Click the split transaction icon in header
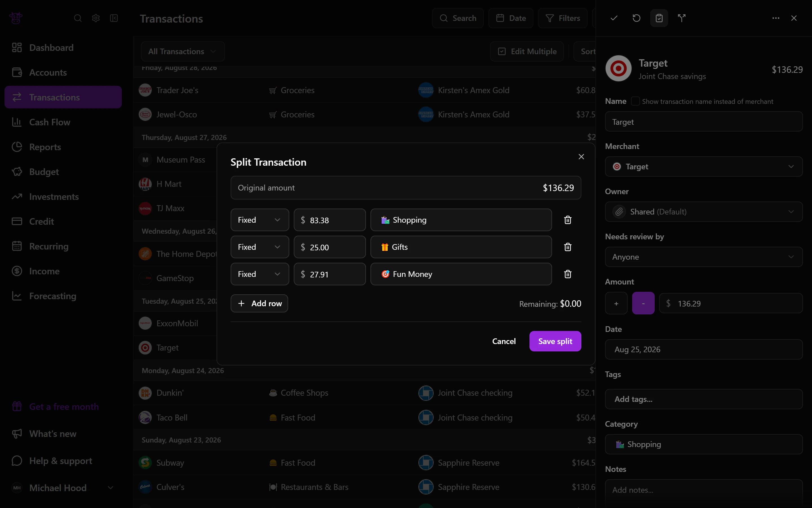Image resolution: width=812 pixels, height=508 pixels. point(681,18)
